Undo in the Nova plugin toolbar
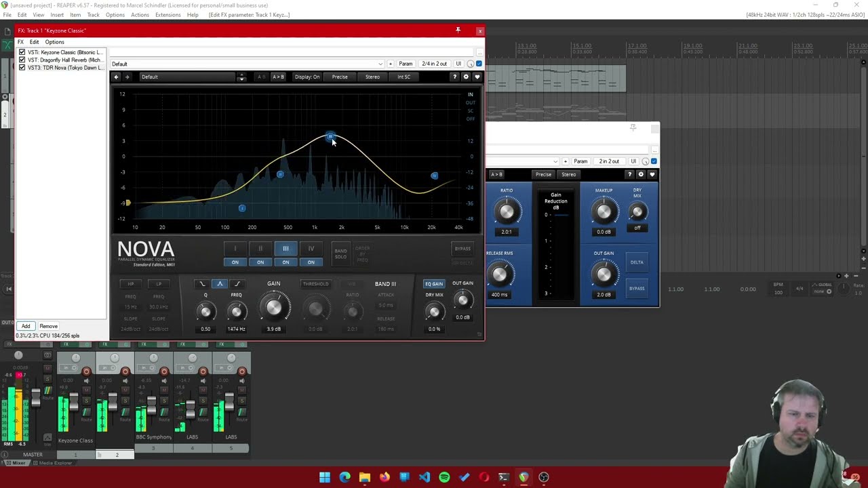 (116, 77)
